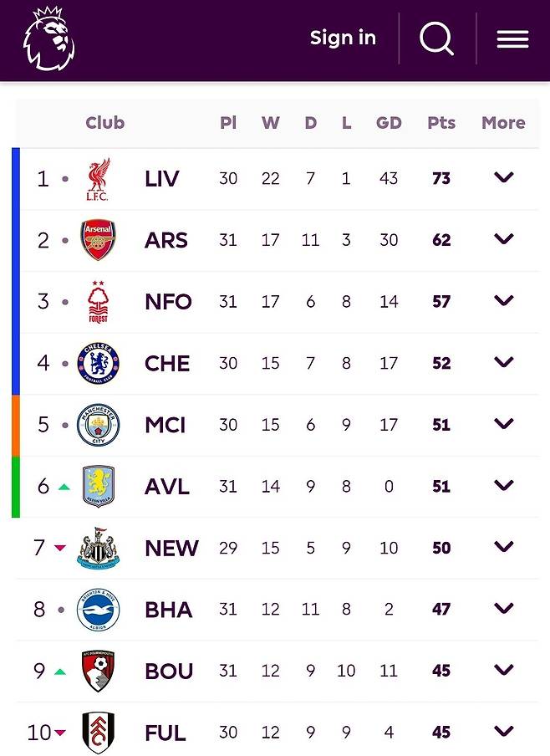Image resolution: width=550 pixels, height=756 pixels.
Task: Click the Premier League lion logo
Action: tap(49, 38)
